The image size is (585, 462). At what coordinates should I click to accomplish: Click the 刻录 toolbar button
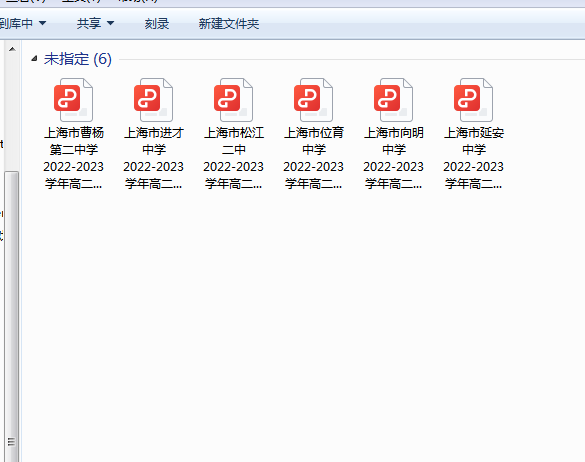157,24
